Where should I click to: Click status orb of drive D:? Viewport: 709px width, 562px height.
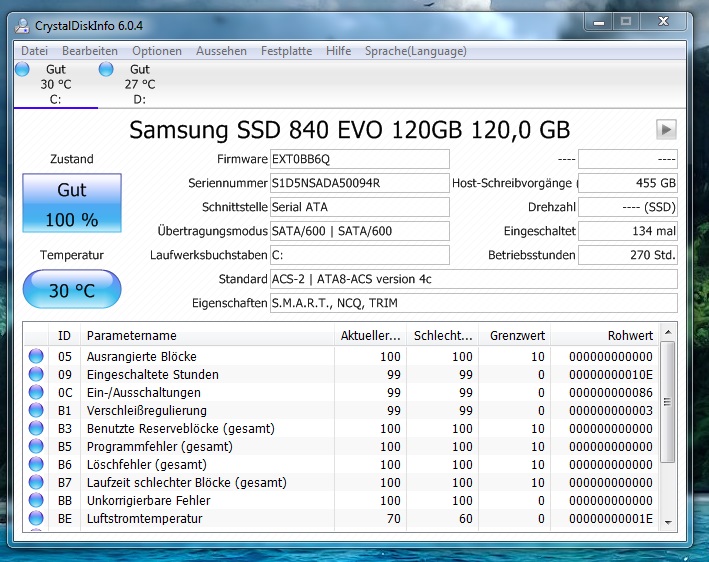[106, 69]
